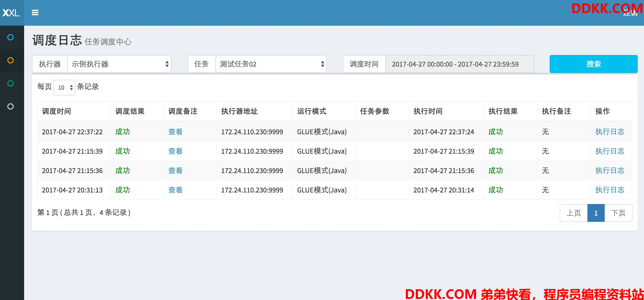Open the white circle sidebar item
The width and height of the screenshot is (644, 300).
[10, 106]
